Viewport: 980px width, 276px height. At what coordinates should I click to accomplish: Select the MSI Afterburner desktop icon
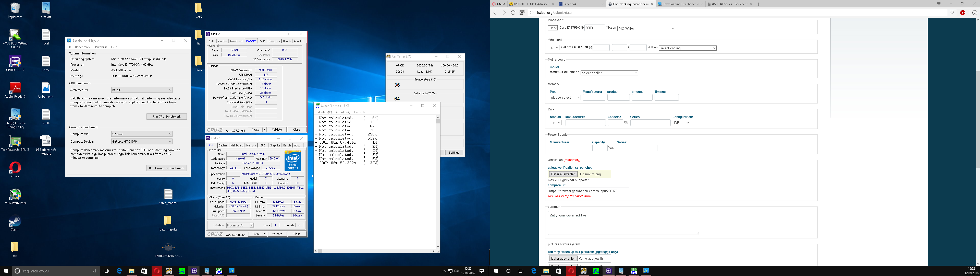[x=15, y=197]
